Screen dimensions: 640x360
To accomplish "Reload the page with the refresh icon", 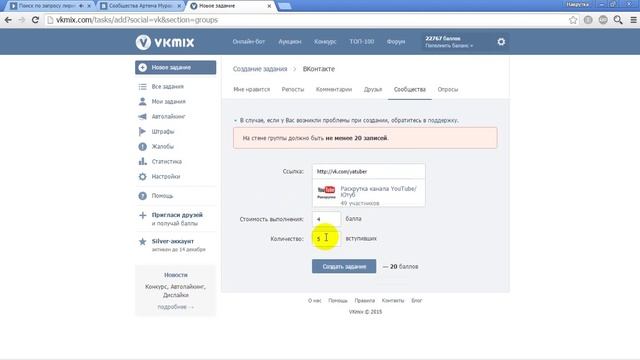I will pyautogui.click(x=35, y=20).
